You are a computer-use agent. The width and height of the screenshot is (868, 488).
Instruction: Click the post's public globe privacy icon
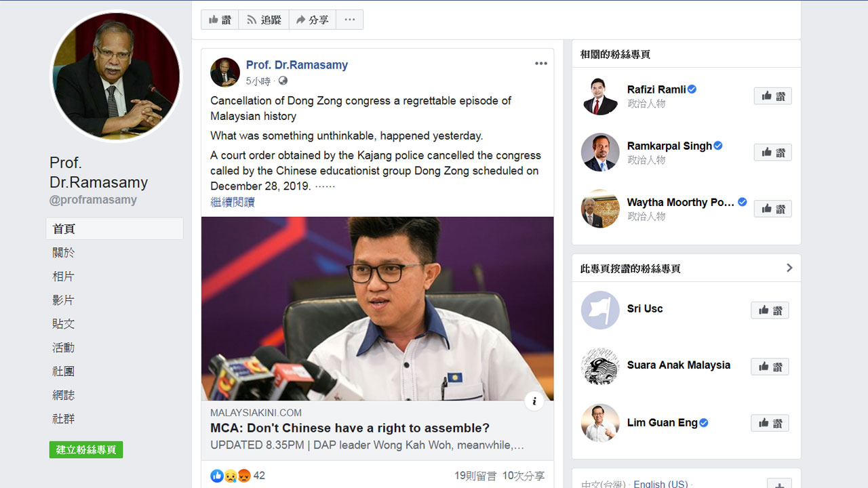tap(283, 81)
